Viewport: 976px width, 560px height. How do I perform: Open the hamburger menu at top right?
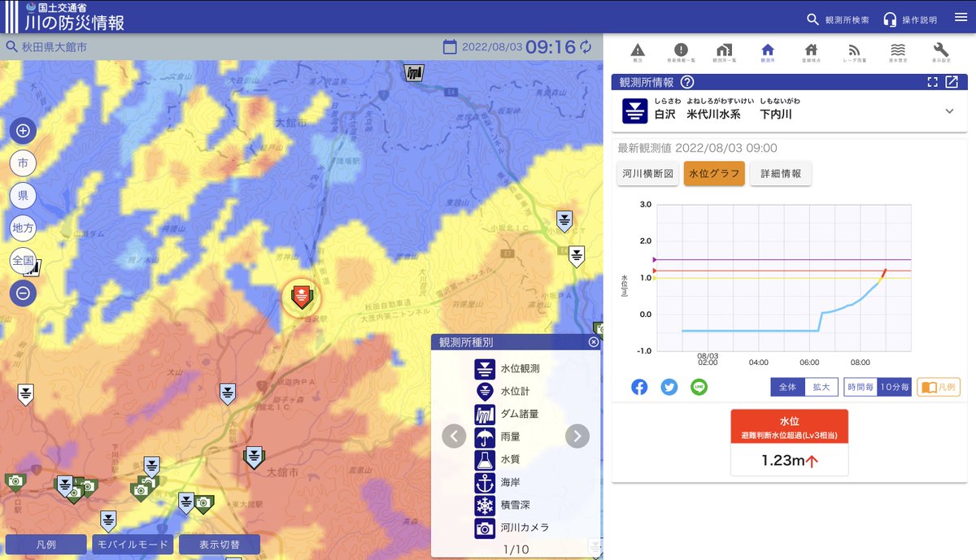tap(961, 17)
